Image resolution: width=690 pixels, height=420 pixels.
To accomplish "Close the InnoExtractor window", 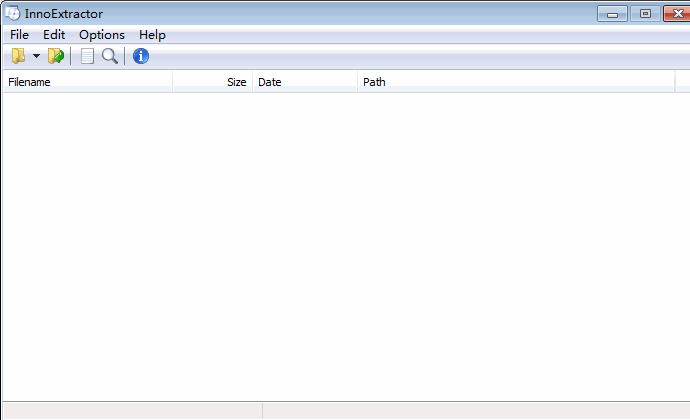I will 678,14.
